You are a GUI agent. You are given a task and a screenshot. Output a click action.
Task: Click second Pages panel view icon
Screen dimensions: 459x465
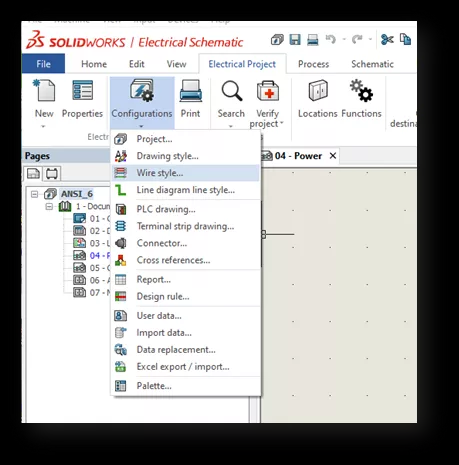(52, 173)
